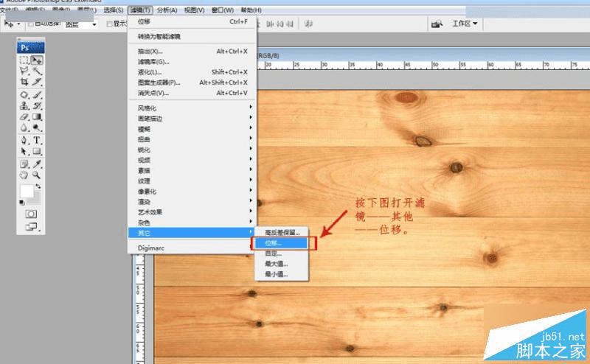Select the Pen tool
The height and width of the screenshot is (364, 590).
(24, 140)
